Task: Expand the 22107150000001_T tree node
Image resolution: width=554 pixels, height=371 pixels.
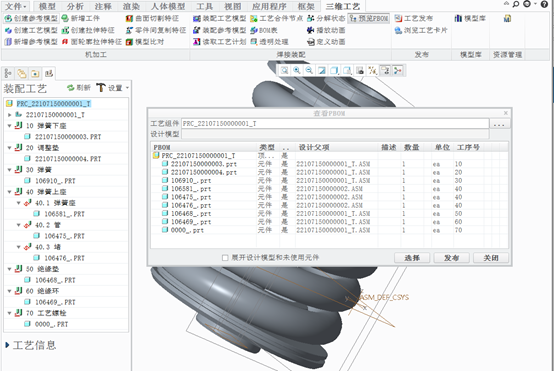Action: click(10, 115)
